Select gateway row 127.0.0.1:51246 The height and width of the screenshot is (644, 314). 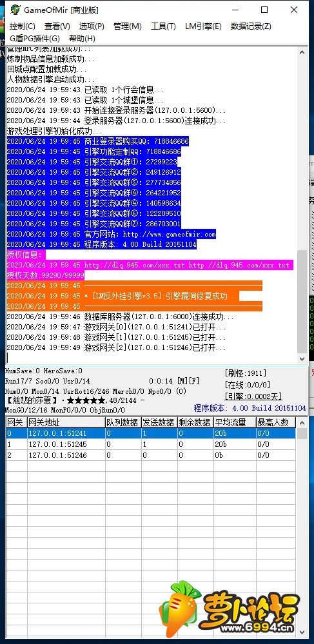click(150, 455)
